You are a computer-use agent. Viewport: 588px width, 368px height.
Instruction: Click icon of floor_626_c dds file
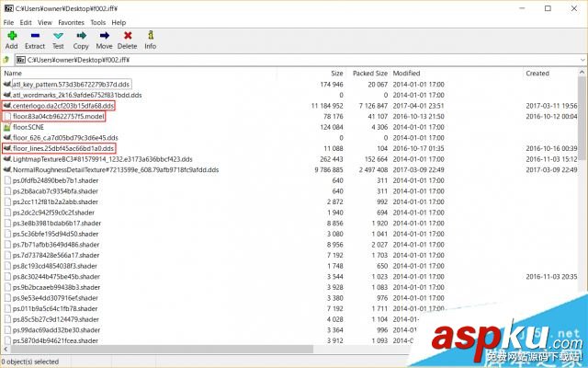pyautogui.click(x=7, y=137)
